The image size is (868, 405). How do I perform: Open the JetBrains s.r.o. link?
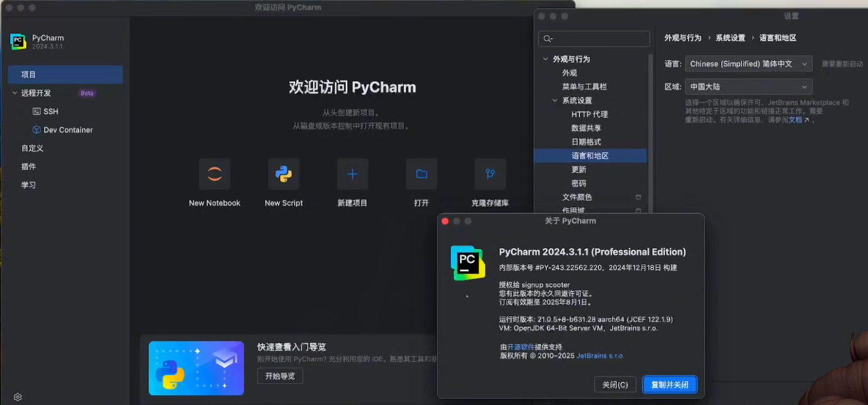click(600, 356)
